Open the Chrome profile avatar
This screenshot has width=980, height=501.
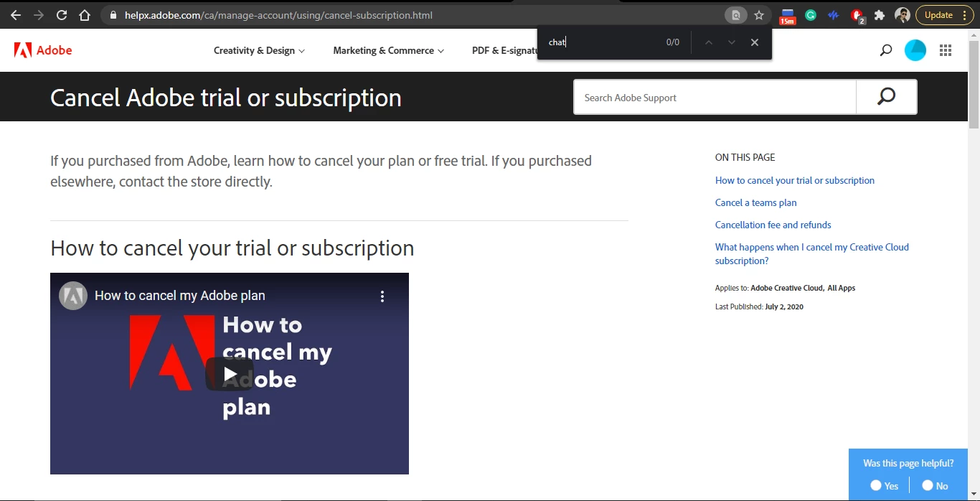point(903,15)
